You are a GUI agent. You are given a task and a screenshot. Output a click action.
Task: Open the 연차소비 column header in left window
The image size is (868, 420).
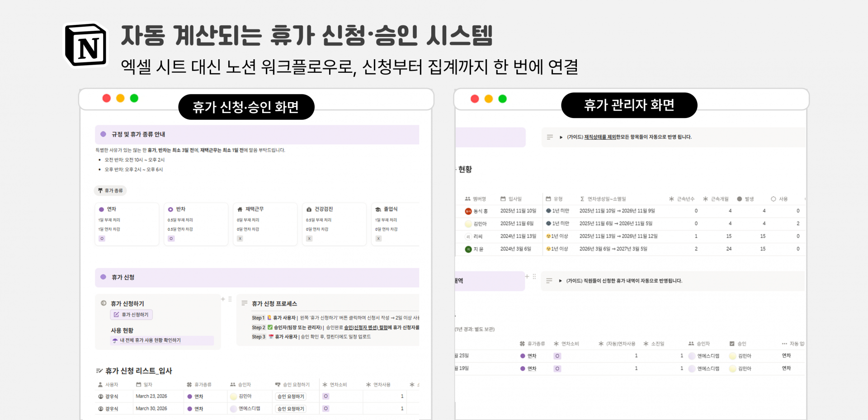tap(335, 385)
